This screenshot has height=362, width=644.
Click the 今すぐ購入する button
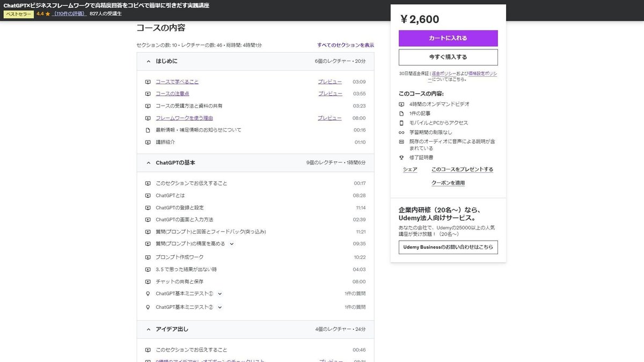(448, 57)
